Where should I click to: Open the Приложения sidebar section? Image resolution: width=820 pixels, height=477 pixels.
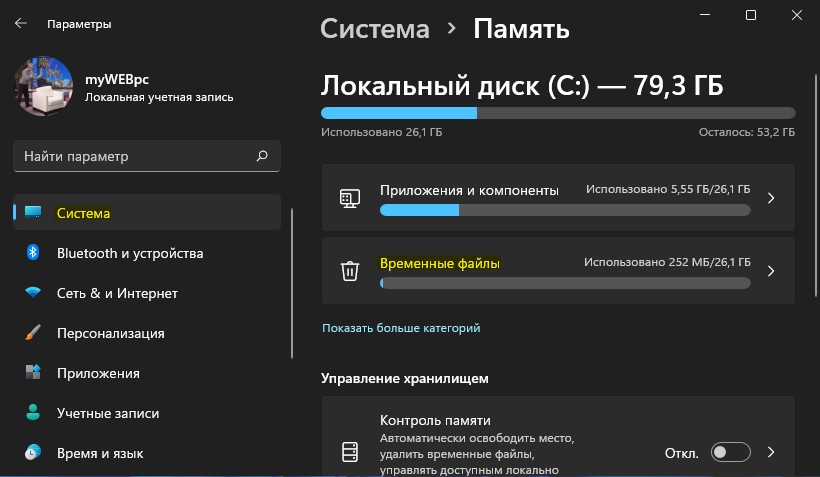point(147,373)
